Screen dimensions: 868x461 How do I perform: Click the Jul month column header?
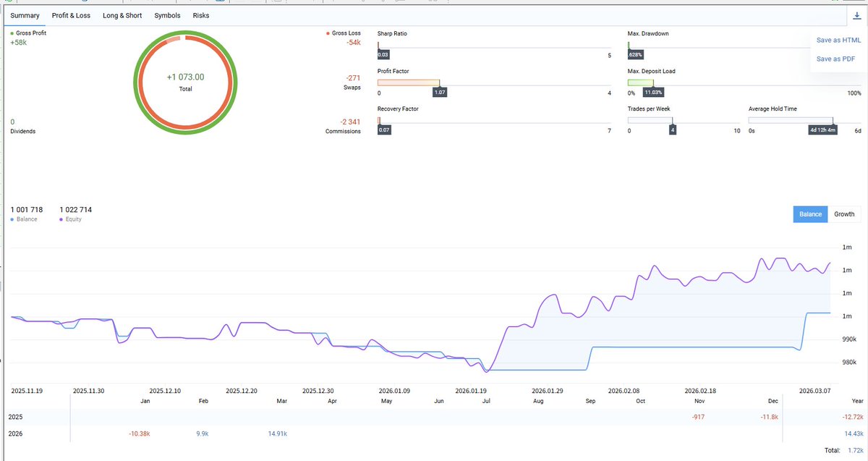point(486,400)
